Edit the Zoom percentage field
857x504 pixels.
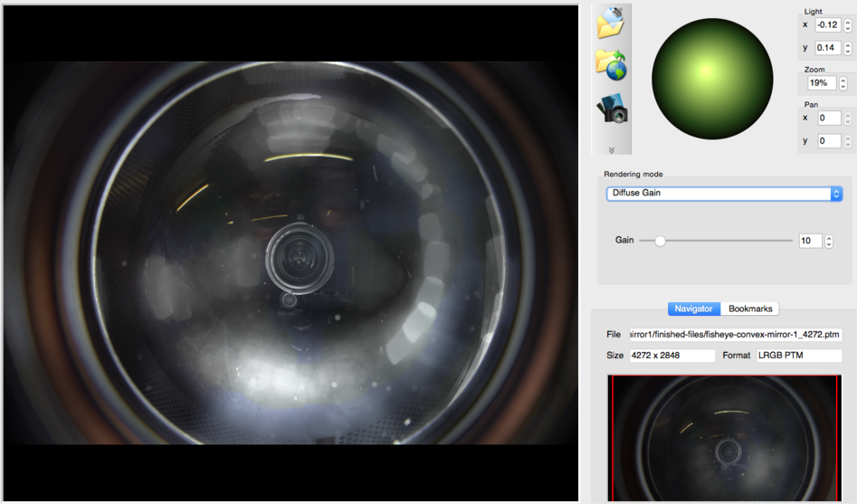822,83
